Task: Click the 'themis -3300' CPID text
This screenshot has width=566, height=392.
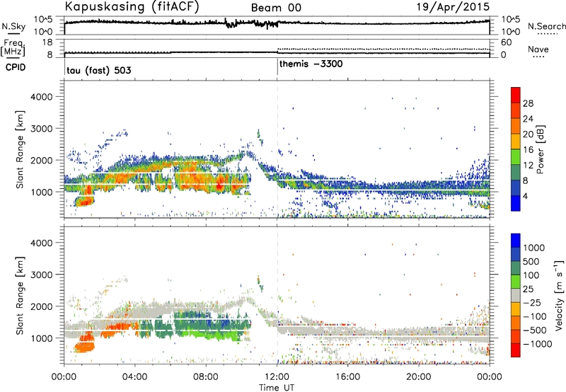Action: pos(311,64)
